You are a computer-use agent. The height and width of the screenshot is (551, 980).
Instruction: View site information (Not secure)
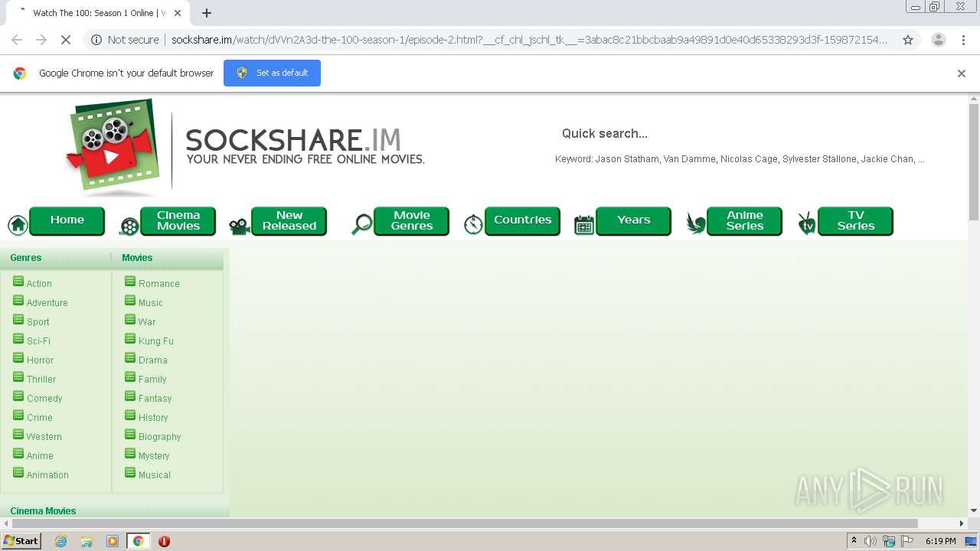click(x=125, y=40)
